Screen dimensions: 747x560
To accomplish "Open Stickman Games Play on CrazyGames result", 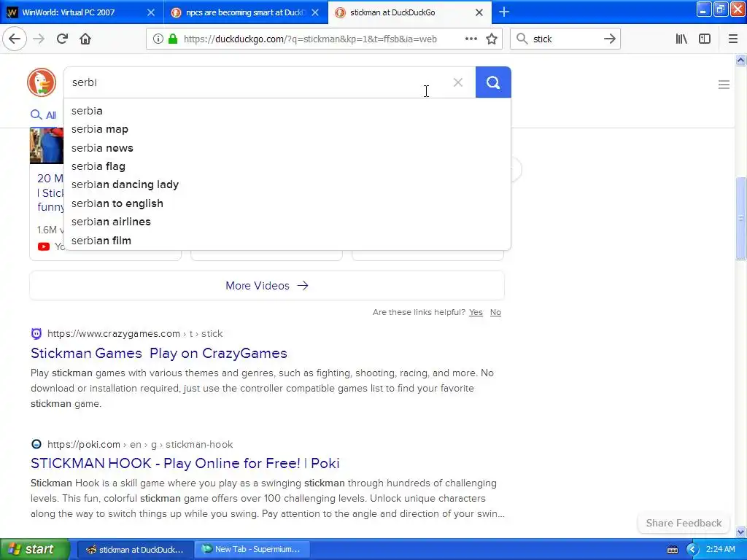I will (158, 354).
